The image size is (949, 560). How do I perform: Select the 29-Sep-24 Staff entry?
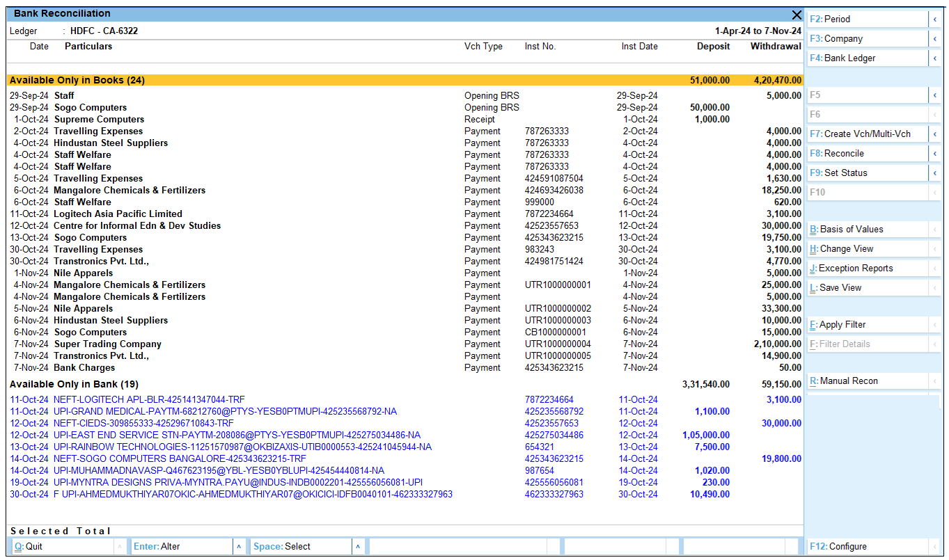pos(405,96)
